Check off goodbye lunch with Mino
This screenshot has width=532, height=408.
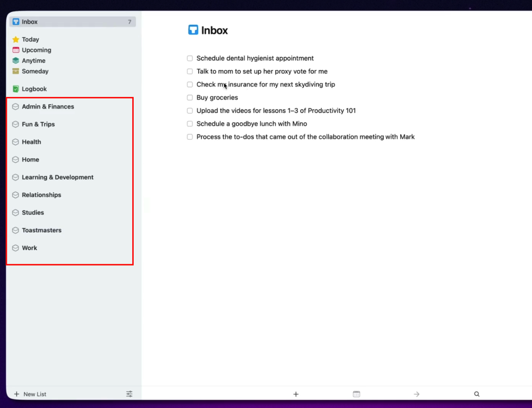click(190, 124)
